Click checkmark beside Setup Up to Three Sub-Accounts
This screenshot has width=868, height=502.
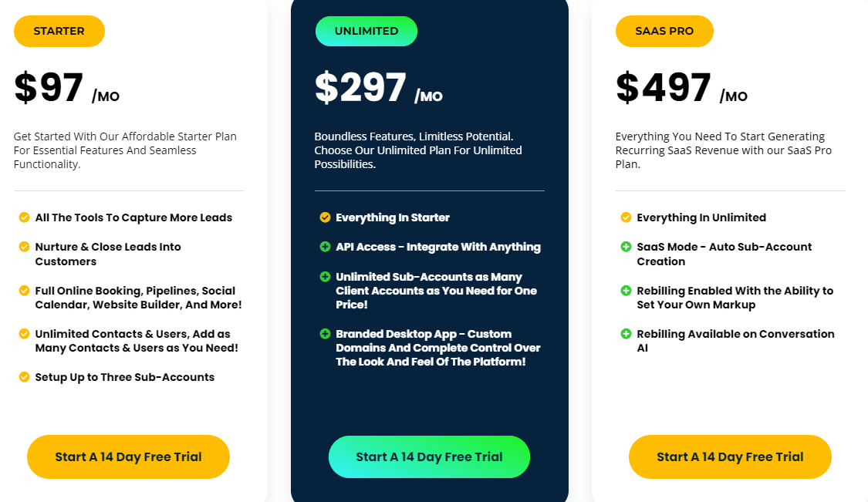click(x=25, y=377)
